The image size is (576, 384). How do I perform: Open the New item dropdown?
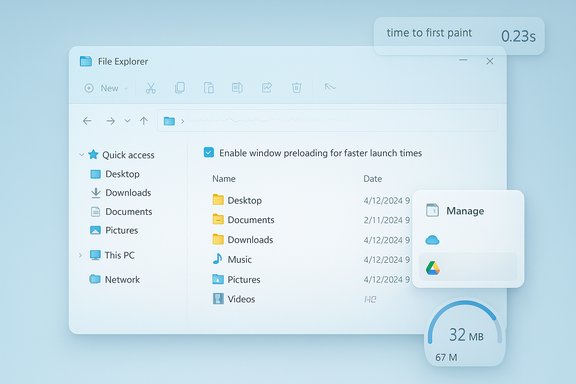click(x=106, y=88)
